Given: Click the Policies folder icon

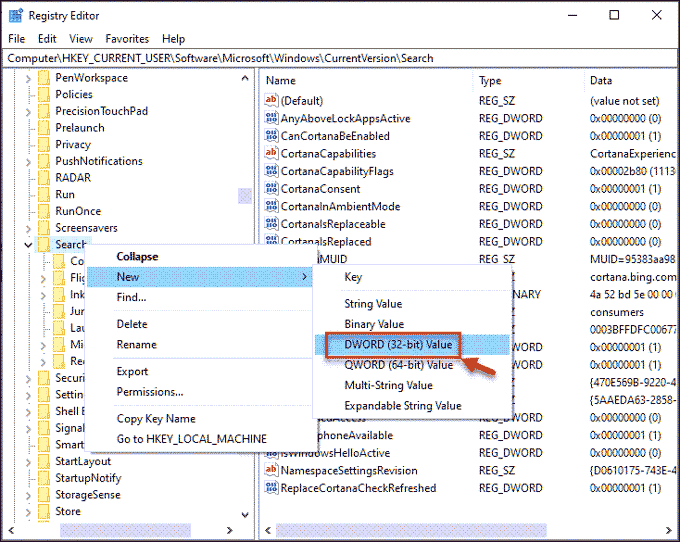Looking at the screenshot, I should (44, 95).
